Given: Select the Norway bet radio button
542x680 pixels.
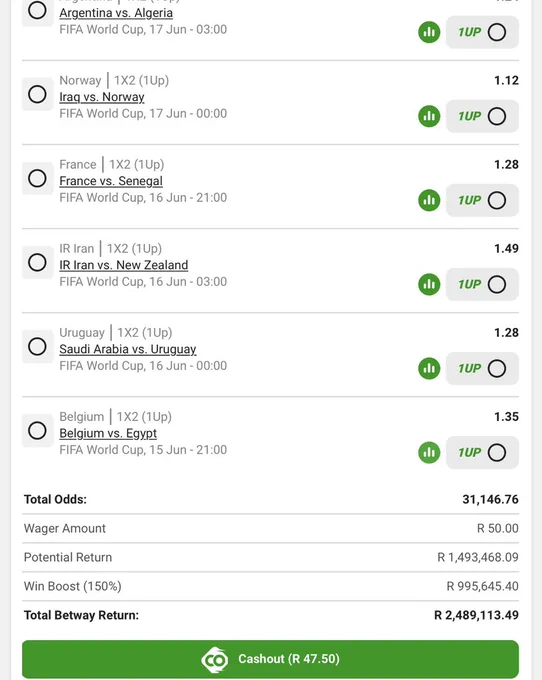Looking at the screenshot, I should pyautogui.click(x=37, y=94).
